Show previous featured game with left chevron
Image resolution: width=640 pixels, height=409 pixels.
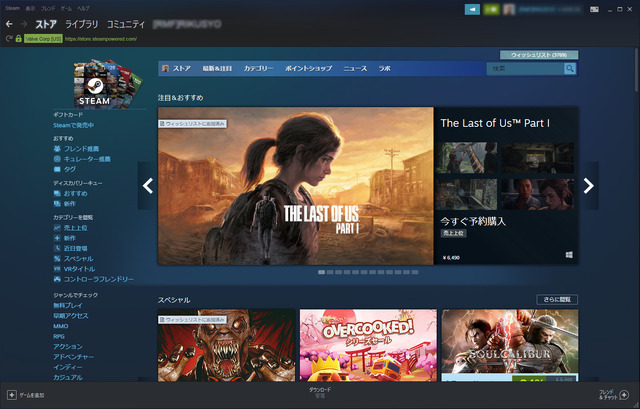click(x=147, y=186)
